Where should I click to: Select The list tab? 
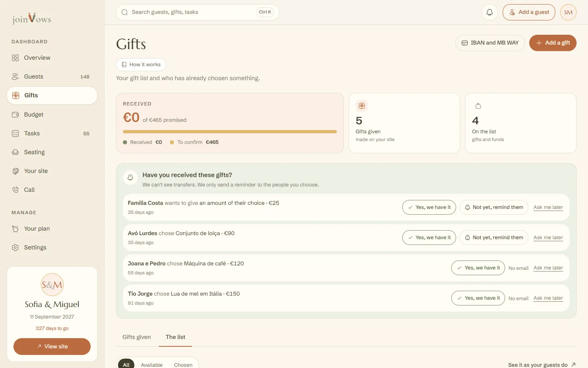click(x=176, y=337)
